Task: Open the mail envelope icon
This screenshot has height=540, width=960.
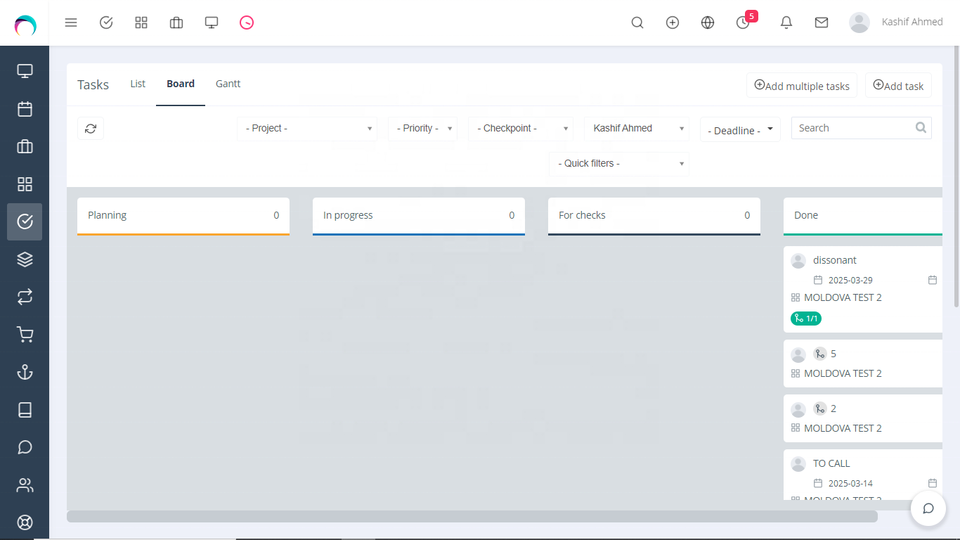Action: [821, 22]
